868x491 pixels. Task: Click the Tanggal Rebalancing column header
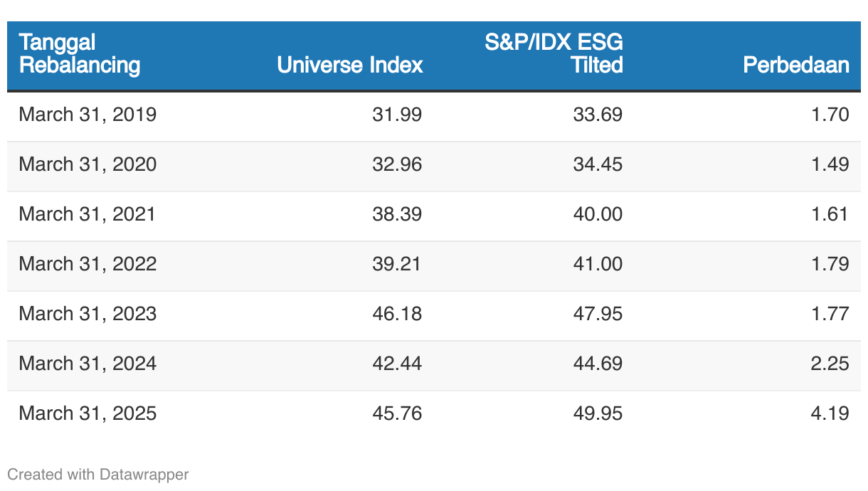point(80,53)
